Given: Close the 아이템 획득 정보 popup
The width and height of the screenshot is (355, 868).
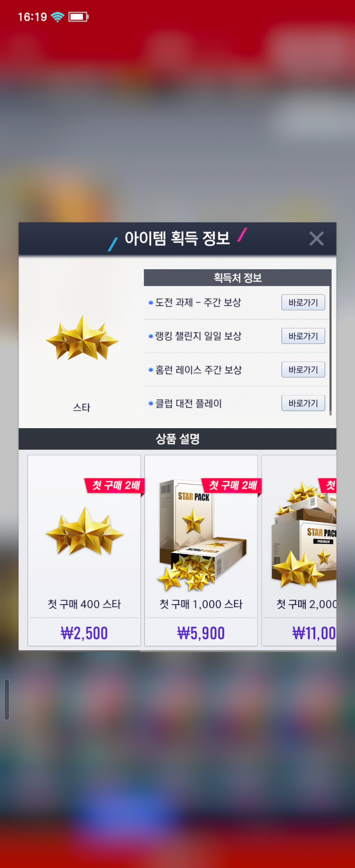Looking at the screenshot, I should pyautogui.click(x=316, y=239).
